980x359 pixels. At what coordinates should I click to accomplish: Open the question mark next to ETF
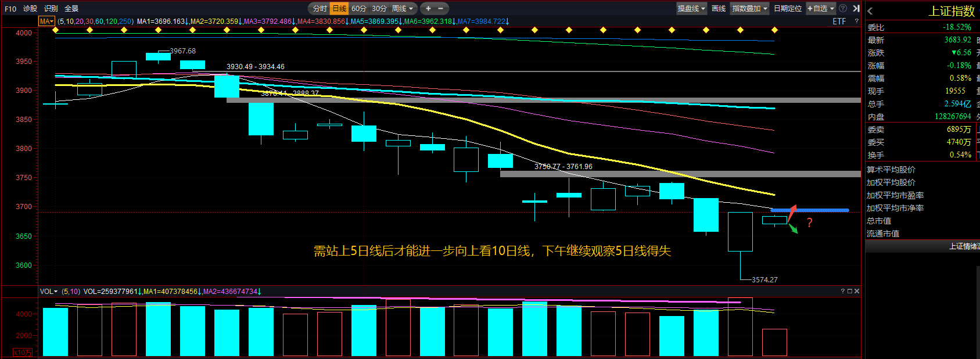pos(856,21)
